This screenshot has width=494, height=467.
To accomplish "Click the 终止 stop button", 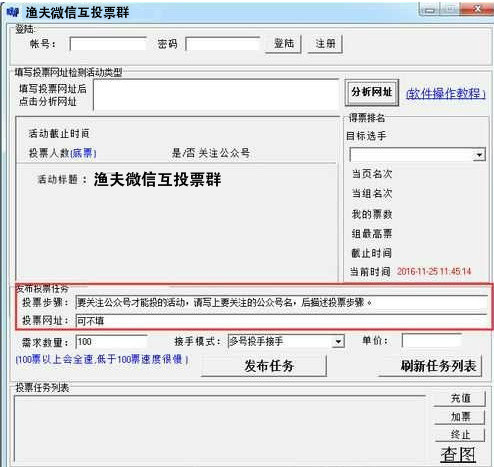I will 460,435.
